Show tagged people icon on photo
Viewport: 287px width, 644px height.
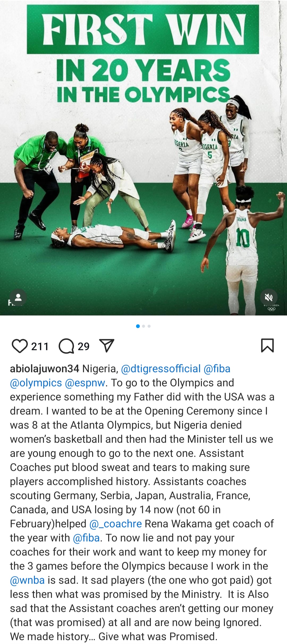(x=18, y=297)
